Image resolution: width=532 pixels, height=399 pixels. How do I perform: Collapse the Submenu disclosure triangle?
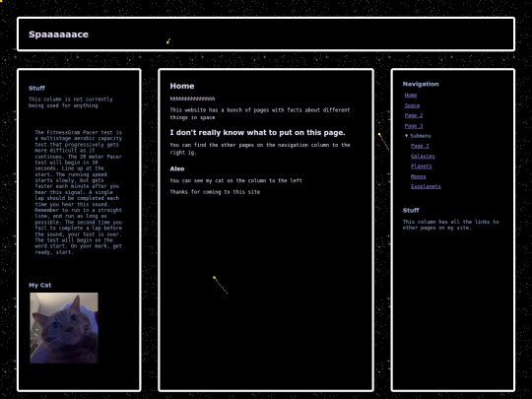[407, 136]
